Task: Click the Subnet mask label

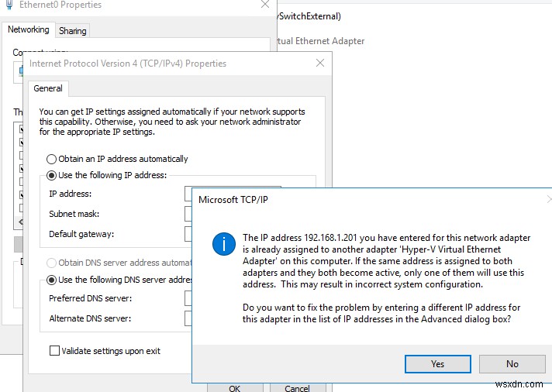Action: [74, 214]
